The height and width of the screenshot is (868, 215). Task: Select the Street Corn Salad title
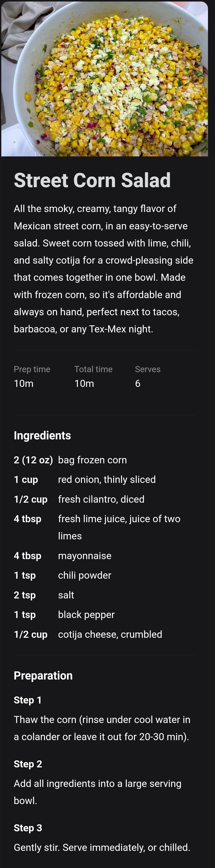click(92, 180)
